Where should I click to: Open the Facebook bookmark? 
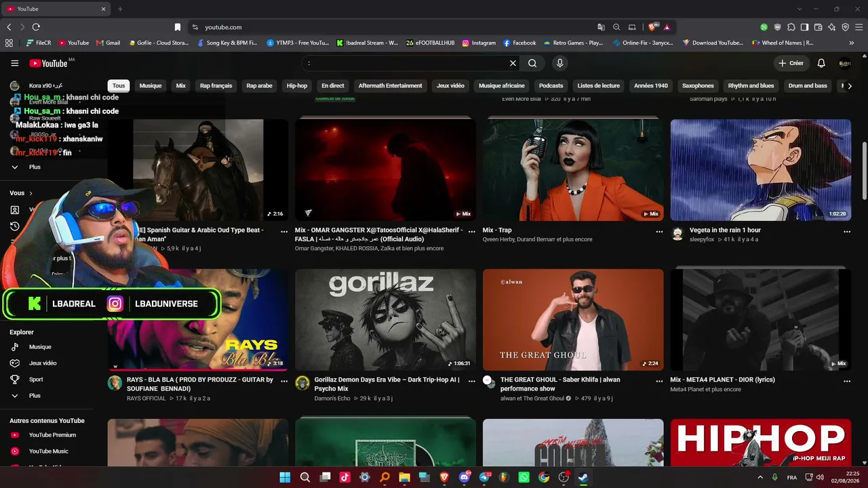tap(519, 43)
